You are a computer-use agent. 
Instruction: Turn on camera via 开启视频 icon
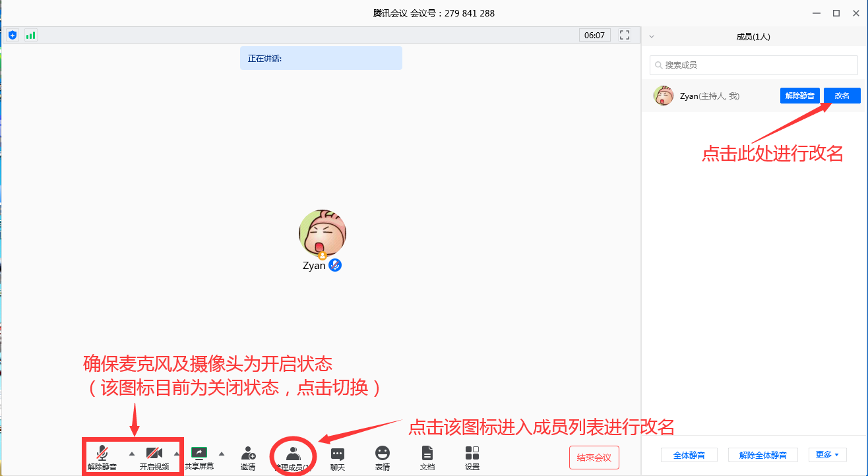click(155, 457)
